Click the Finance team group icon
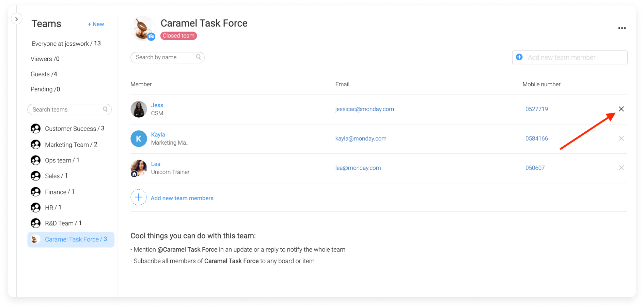 click(35, 192)
